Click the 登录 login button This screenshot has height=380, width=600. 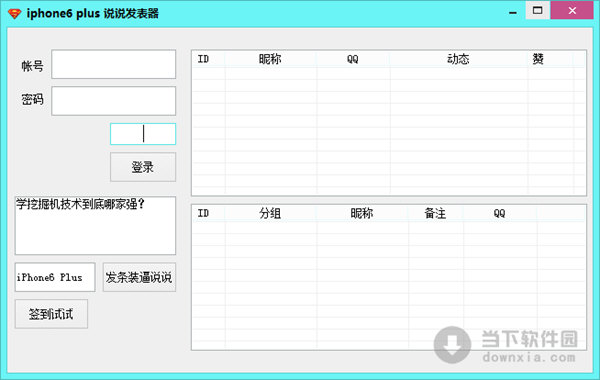pos(143,167)
